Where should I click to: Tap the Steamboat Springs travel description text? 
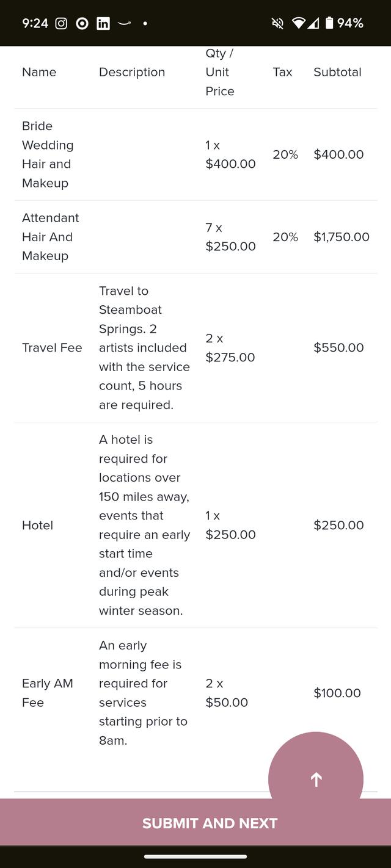coord(144,348)
